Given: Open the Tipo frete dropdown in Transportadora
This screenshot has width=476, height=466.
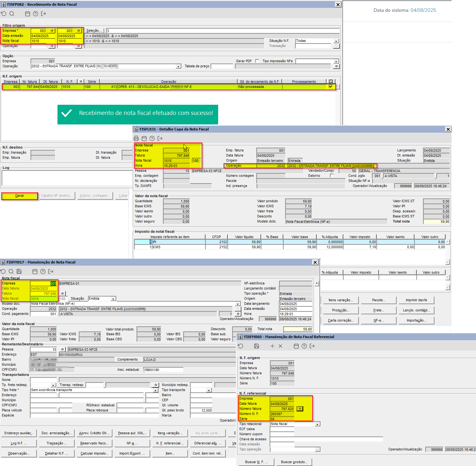Looking at the screenshot, I should point(156,390).
